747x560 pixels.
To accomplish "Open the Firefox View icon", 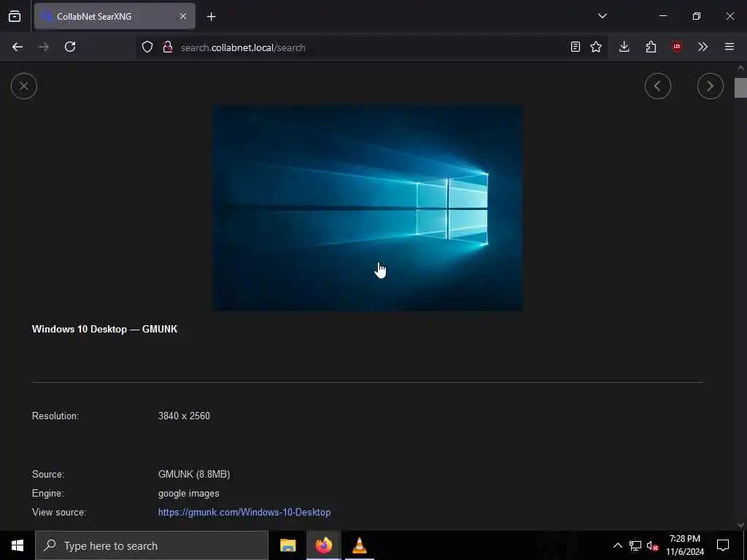I will 15,16.
